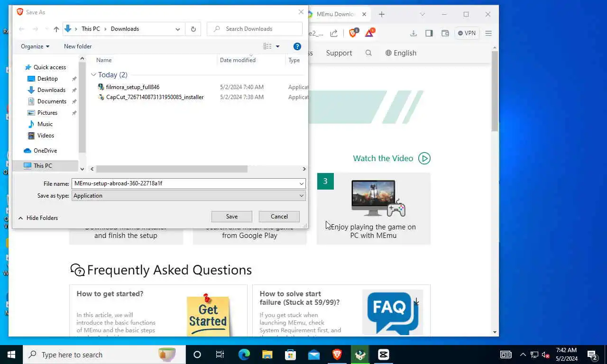
Task: Click the browser page vertical scrollbar
Action: (x=495, y=91)
